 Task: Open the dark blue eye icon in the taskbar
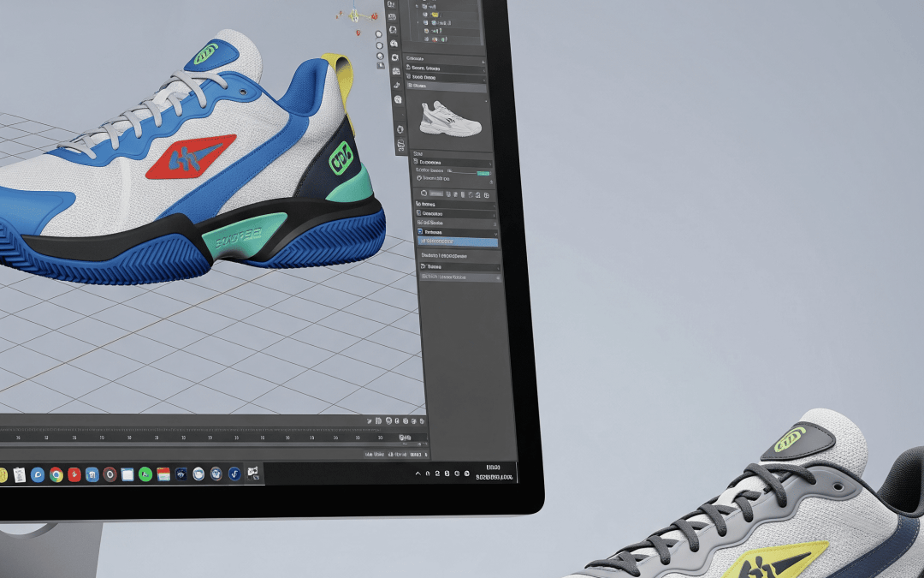[x=181, y=474]
